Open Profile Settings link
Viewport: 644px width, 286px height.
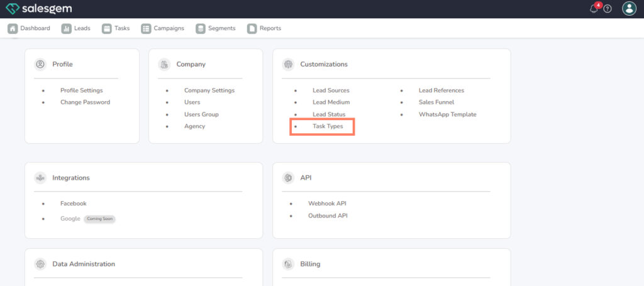click(81, 91)
